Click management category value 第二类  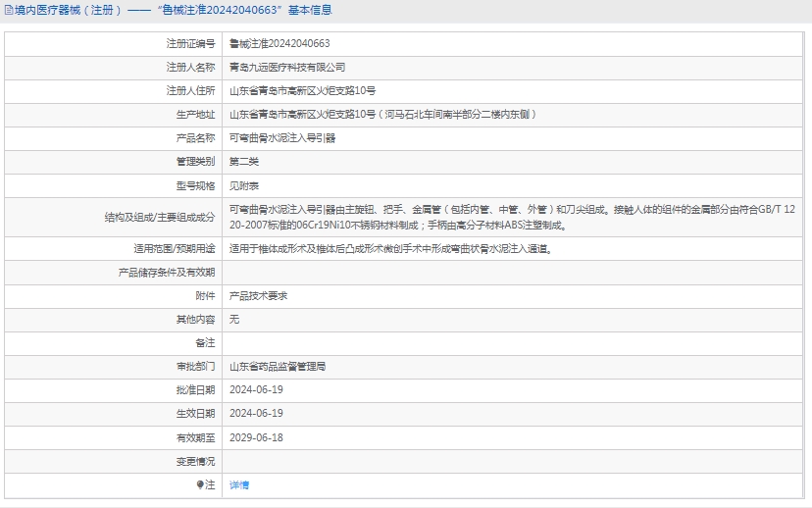point(244,162)
